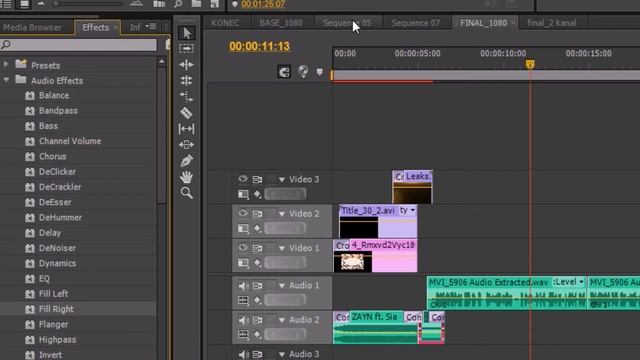Click the Audio Effects folder icon

pos(21,80)
